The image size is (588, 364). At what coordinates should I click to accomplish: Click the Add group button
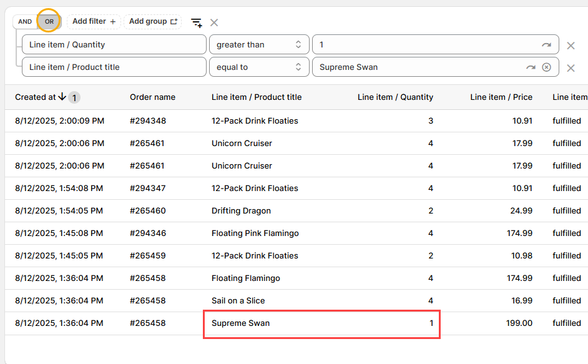pyautogui.click(x=153, y=21)
